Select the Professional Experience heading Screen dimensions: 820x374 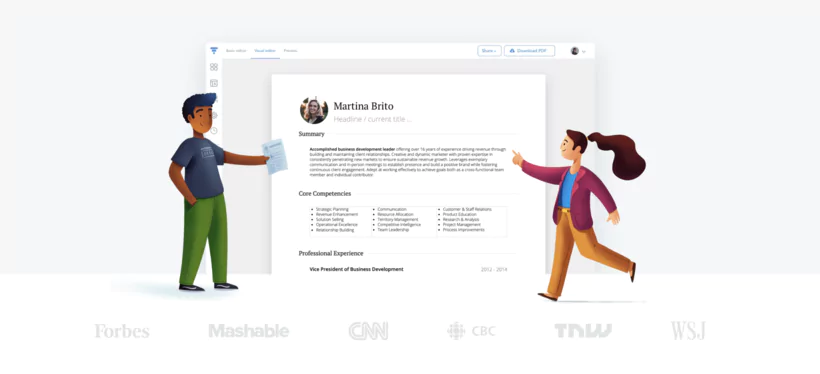click(331, 253)
